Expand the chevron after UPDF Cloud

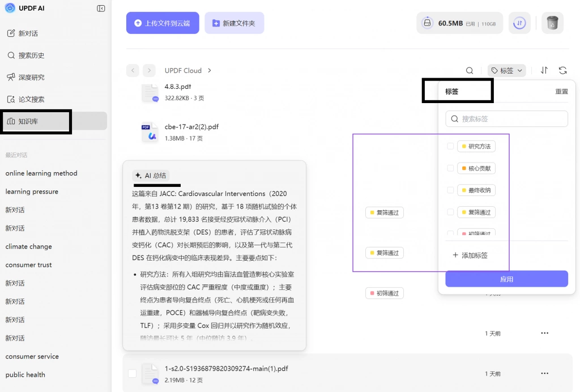(x=210, y=70)
